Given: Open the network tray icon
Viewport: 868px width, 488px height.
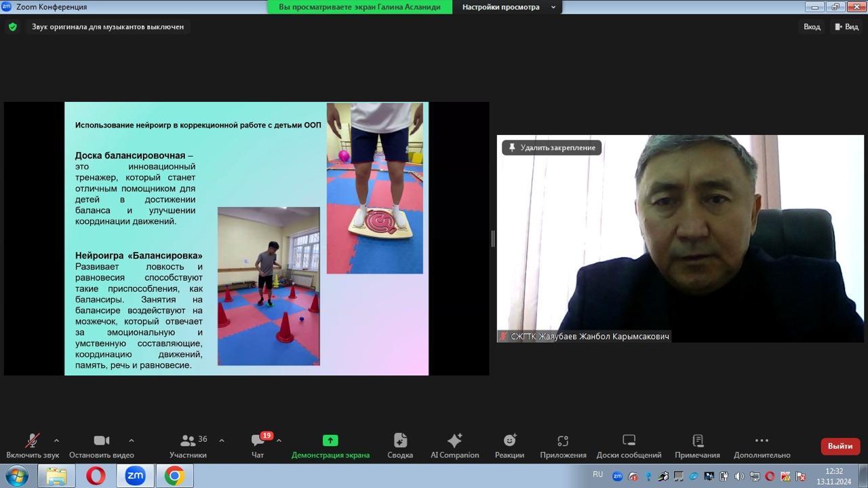Looking at the screenshot, I should pyautogui.click(x=755, y=476).
